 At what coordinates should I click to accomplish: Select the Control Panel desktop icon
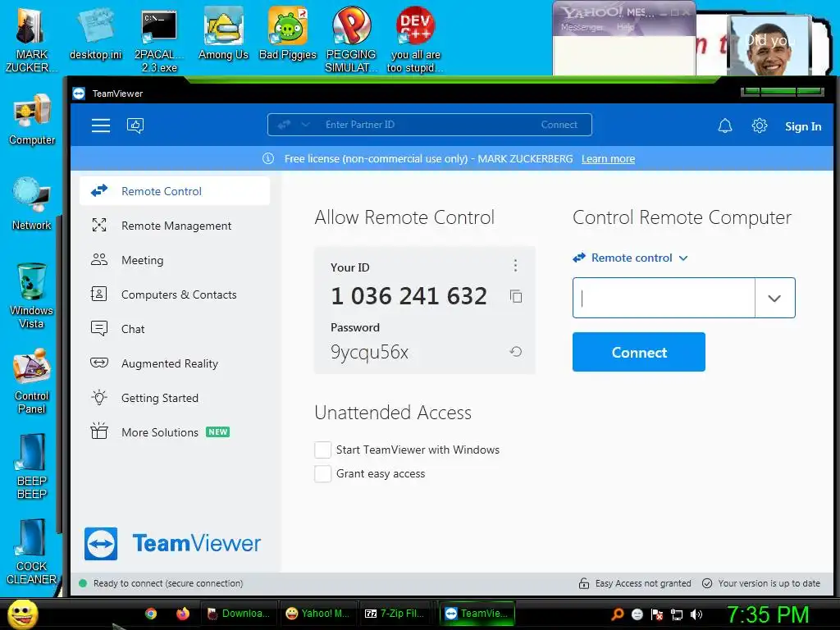[32, 381]
